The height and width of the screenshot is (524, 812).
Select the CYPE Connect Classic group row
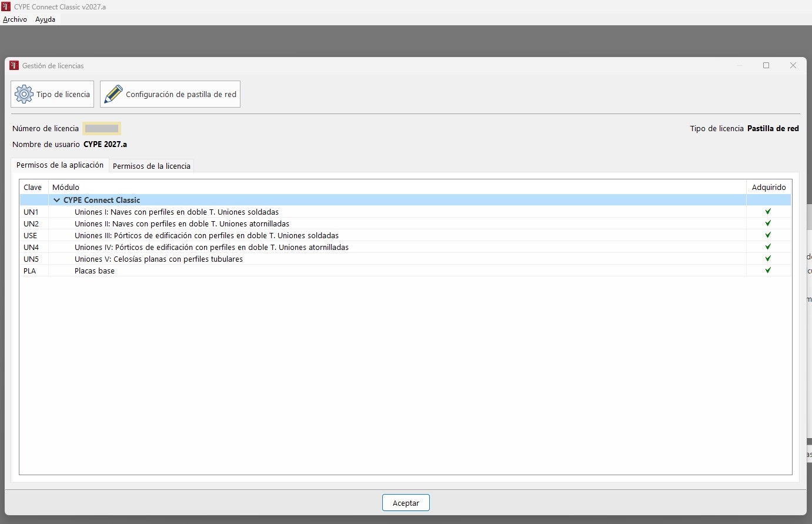click(405, 200)
